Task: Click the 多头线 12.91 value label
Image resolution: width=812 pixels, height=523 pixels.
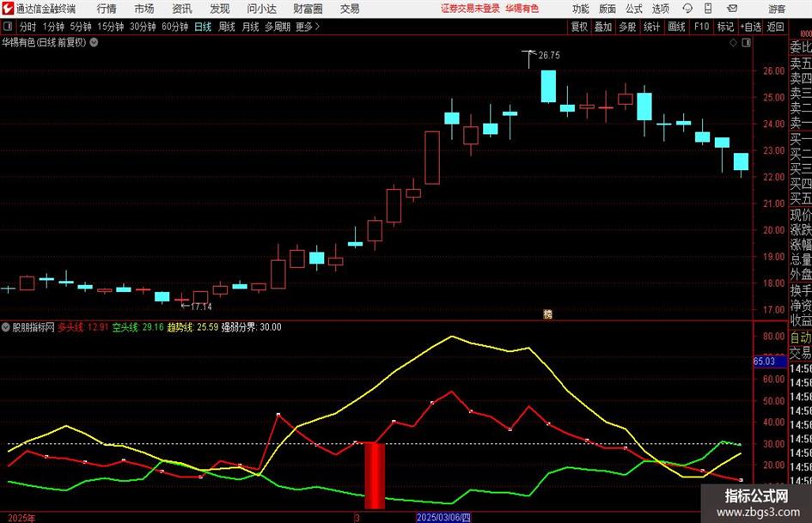Action: pos(82,327)
